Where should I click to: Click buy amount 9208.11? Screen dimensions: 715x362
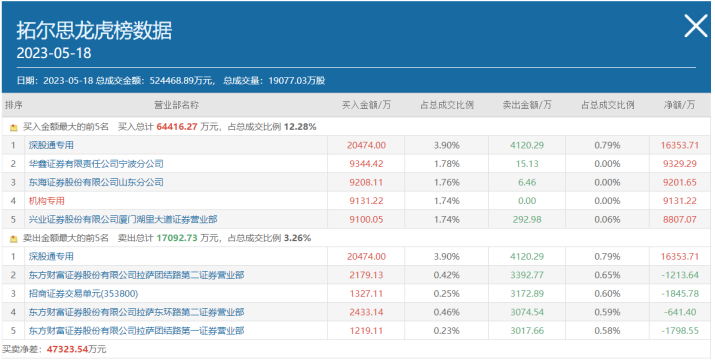click(x=366, y=182)
